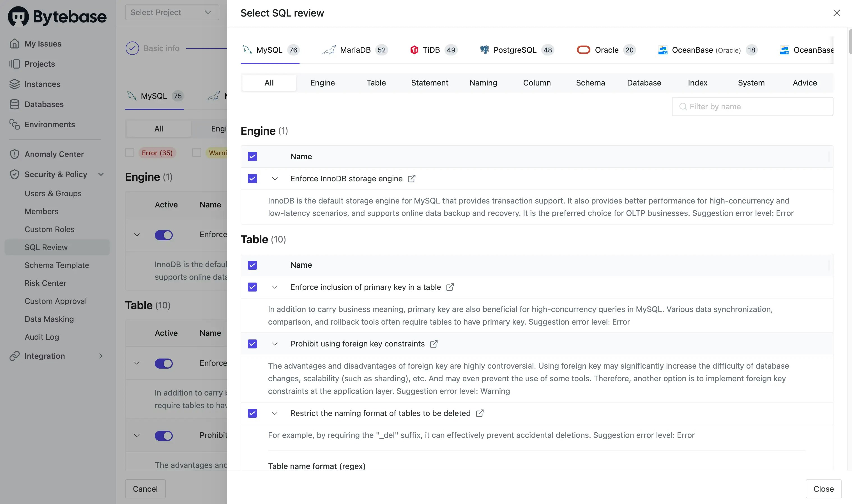Open external docs for Prohibit using foreign key constraints
The image size is (852, 504).
pyautogui.click(x=434, y=344)
